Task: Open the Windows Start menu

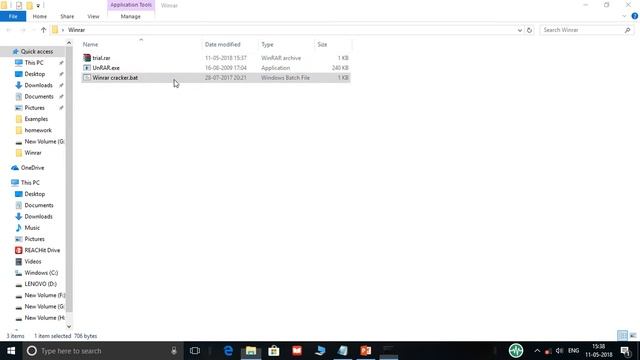Action: click(11, 351)
